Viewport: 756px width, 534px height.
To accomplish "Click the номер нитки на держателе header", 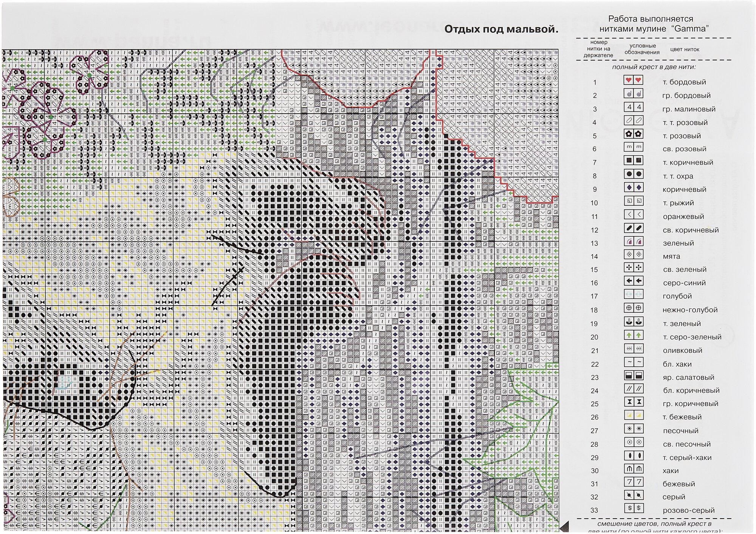I will click(598, 49).
